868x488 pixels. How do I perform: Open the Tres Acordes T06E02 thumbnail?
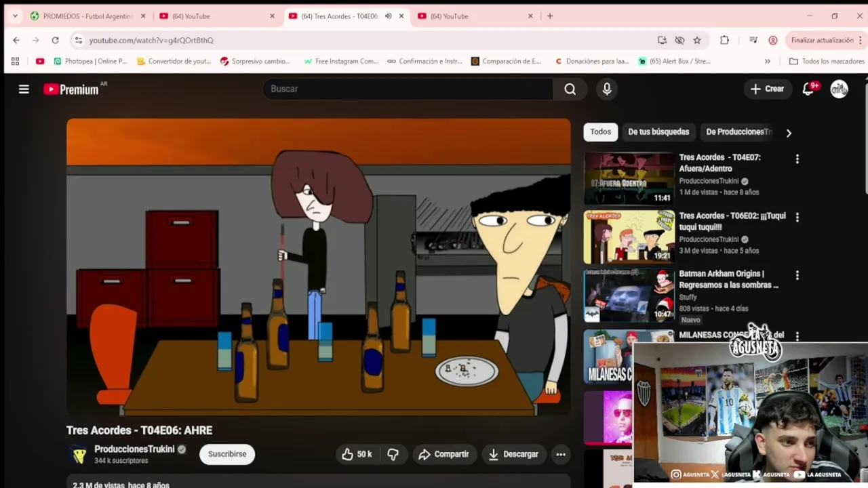[x=629, y=237]
